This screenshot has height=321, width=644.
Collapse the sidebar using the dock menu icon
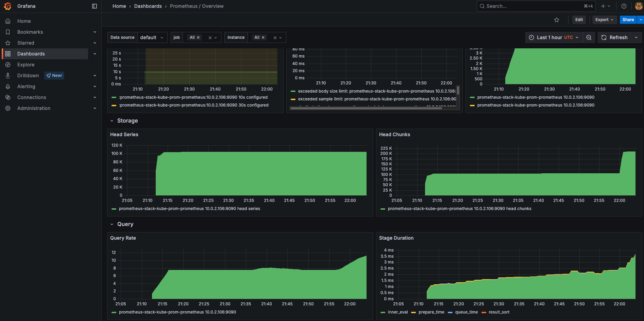pyautogui.click(x=95, y=6)
